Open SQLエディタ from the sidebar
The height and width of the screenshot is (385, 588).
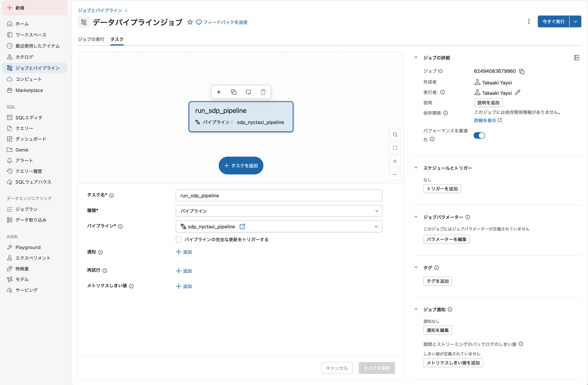pyautogui.click(x=29, y=117)
